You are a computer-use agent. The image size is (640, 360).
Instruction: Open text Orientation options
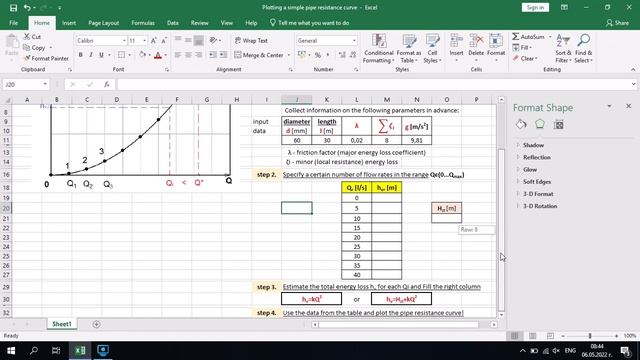click(x=214, y=40)
